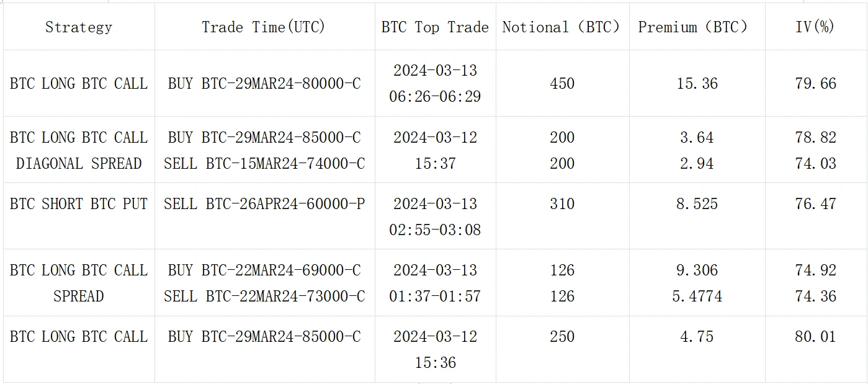Click the 15.36 premium value
Screen dimensions: 868x384
697,84
